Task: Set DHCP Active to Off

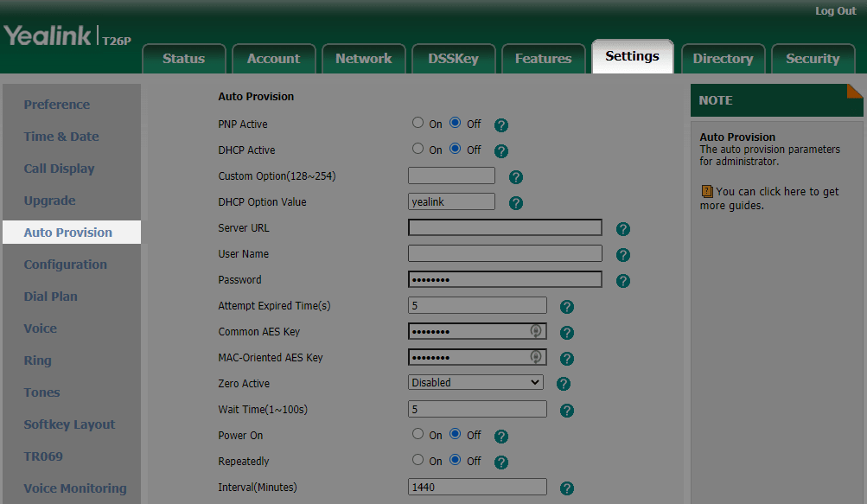Action: click(455, 149)
